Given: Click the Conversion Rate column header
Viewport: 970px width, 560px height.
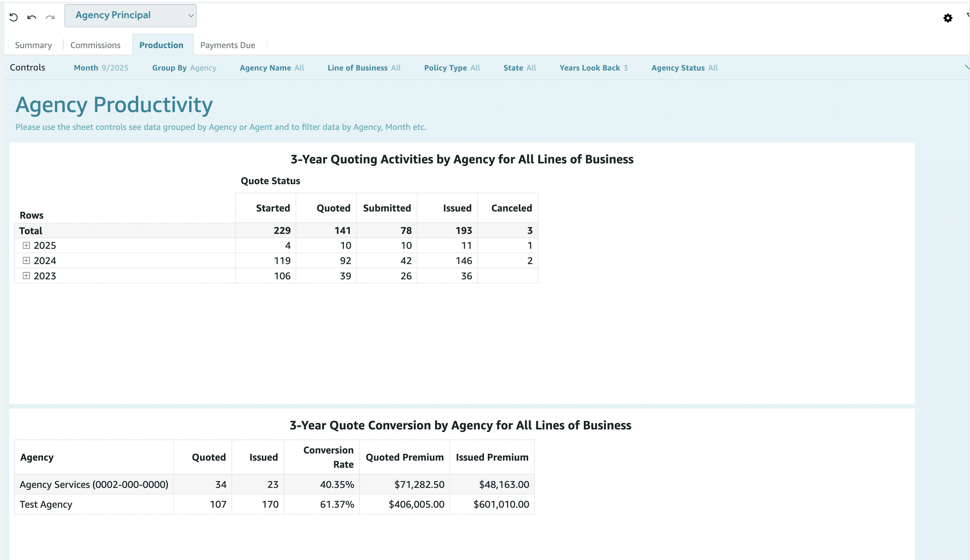Looking at the screenshot, I should (x=328, y=457).
